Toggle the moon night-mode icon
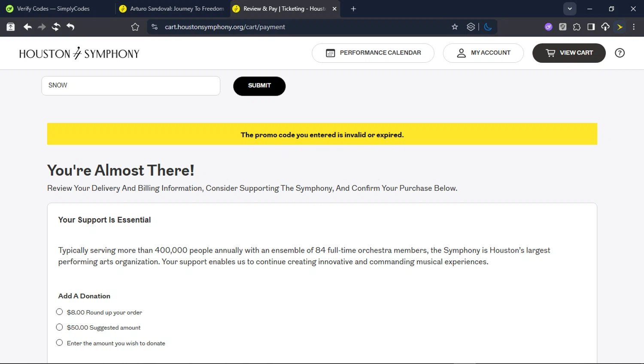This screenshot has width=644, height=364. tap(488, 27)
